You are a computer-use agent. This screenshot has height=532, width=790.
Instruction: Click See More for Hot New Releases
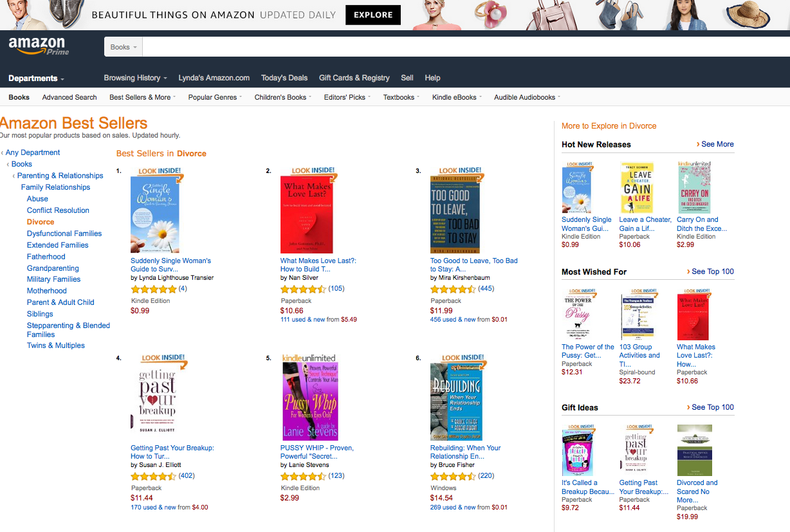click(715, 144)
